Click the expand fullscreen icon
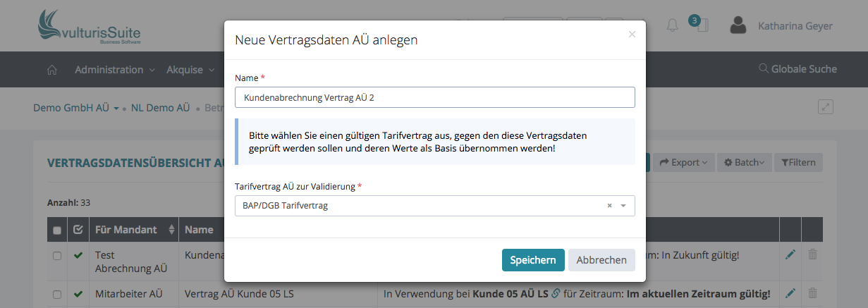 coord(826,107)
